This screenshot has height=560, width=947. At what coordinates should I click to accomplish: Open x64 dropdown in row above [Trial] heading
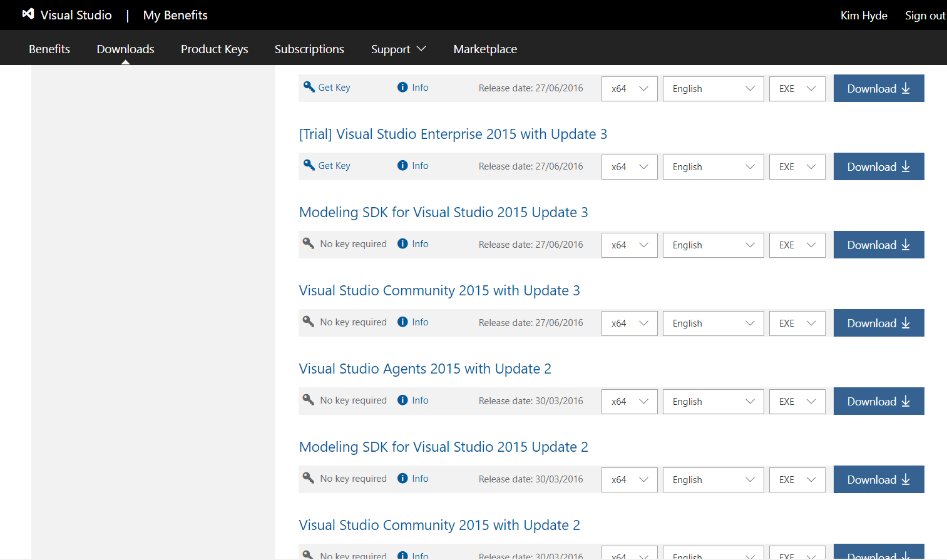click(x=630, y=89)
